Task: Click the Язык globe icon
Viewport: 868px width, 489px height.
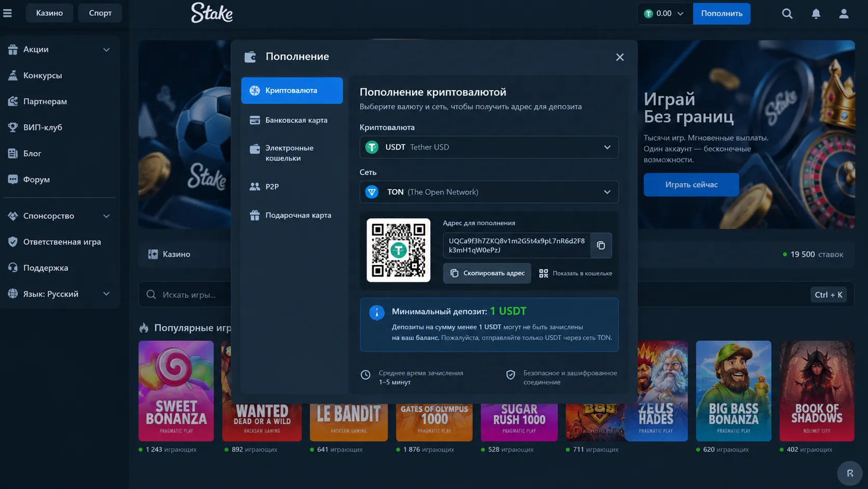Action: [13, 294]
